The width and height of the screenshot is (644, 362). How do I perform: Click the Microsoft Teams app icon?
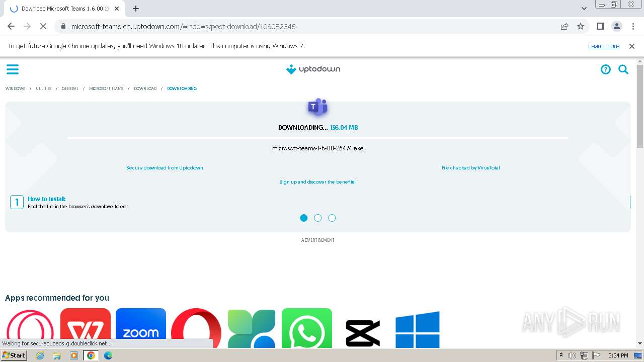(x=318, y=107)
